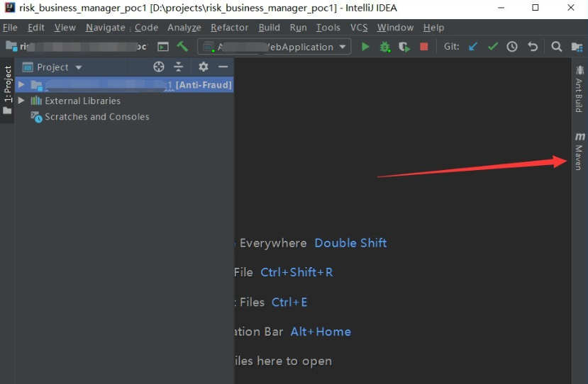Collapse all nodes in Project panel

click(x=179, y=67)
